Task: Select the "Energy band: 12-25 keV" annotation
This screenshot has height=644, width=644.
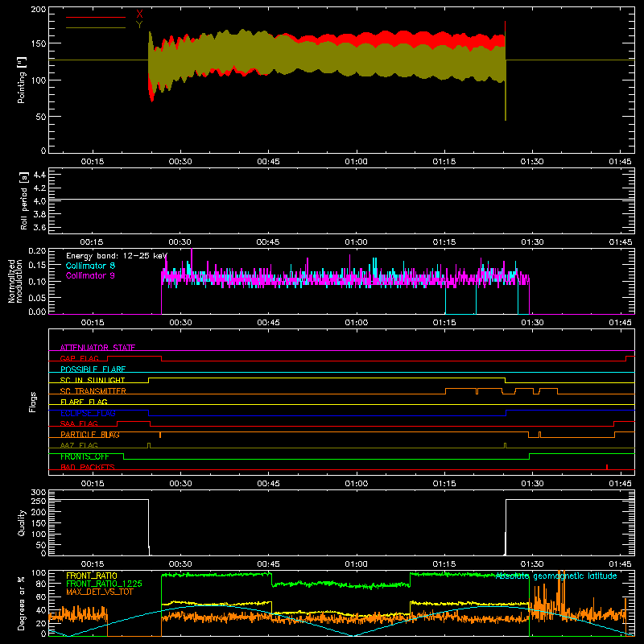Action: tap(117, 256)
